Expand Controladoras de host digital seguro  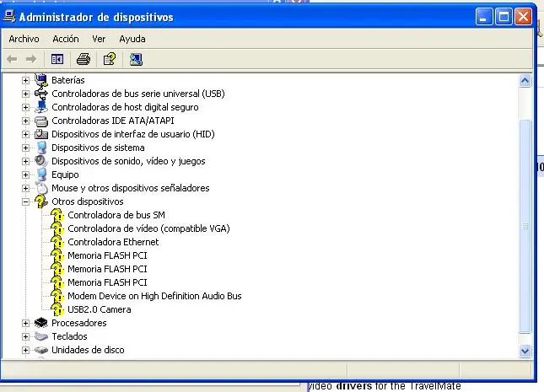click(x=25, y=108)
